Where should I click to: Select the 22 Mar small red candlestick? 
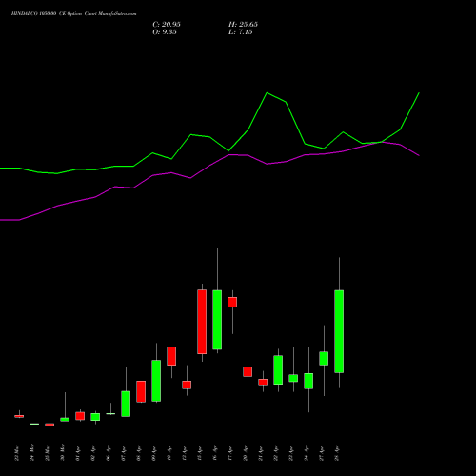coord(19,416)
